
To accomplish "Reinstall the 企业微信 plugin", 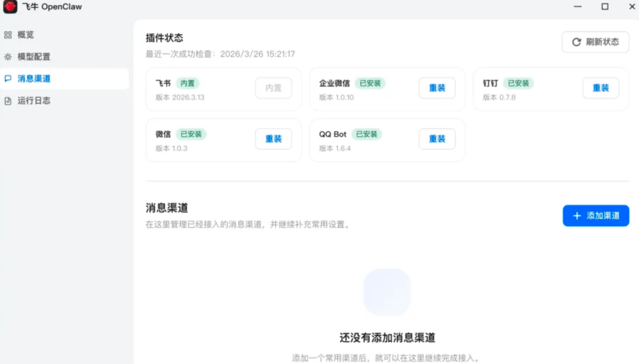I will point(437,88).
